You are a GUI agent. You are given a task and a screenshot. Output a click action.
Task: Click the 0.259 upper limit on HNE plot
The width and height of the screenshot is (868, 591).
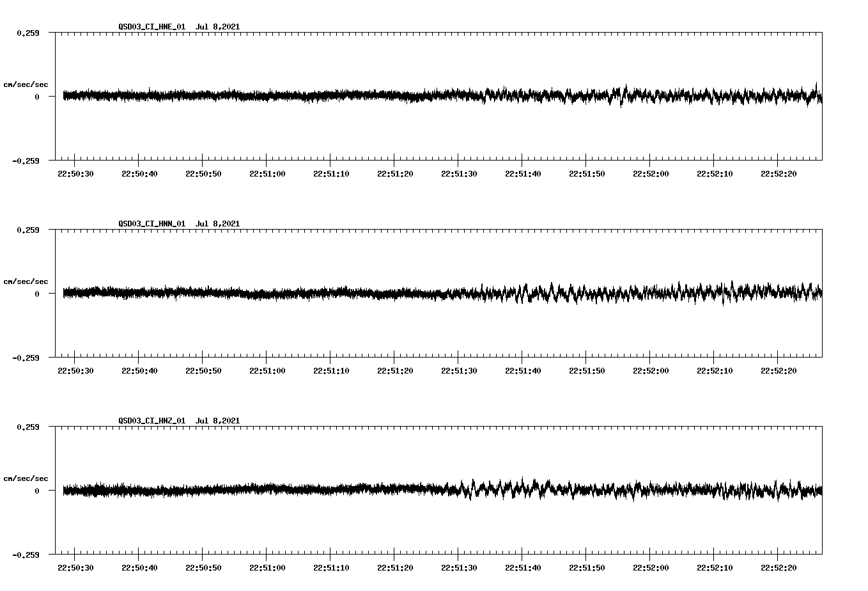(x=28, y=33)
